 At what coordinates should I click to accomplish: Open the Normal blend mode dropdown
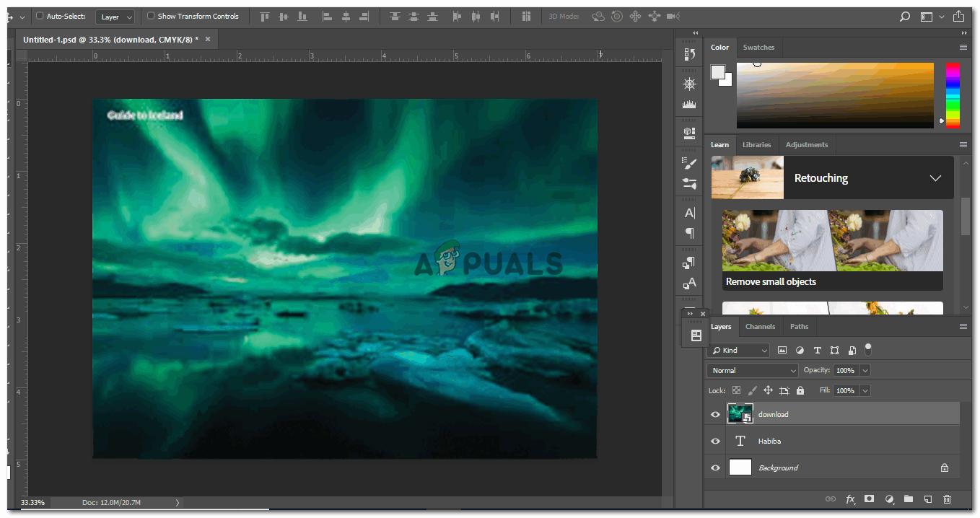click(x=752, y=370)
